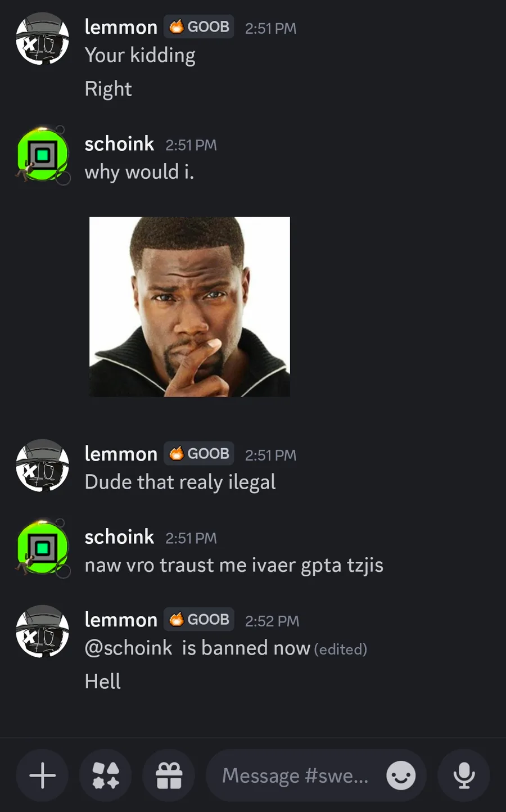Open the apps launcher icon
This screenshot has height=812, width=506.
point(106,776)
